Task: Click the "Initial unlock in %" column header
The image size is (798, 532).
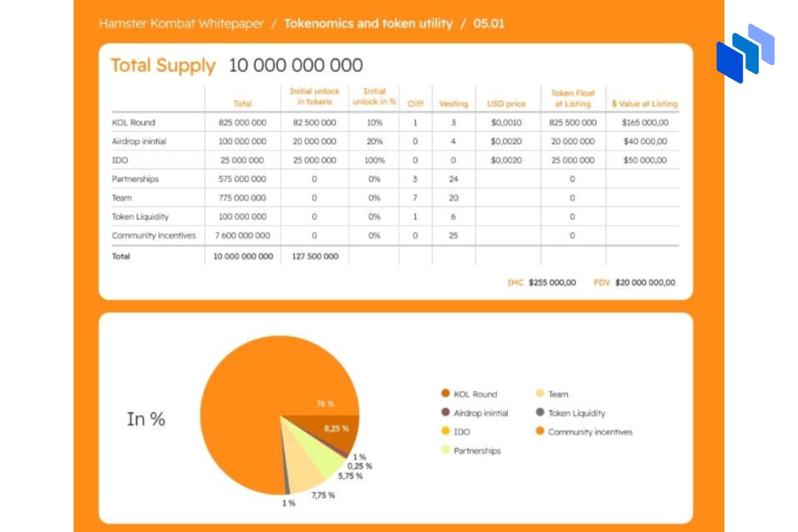Action: [x=374, y=96]
